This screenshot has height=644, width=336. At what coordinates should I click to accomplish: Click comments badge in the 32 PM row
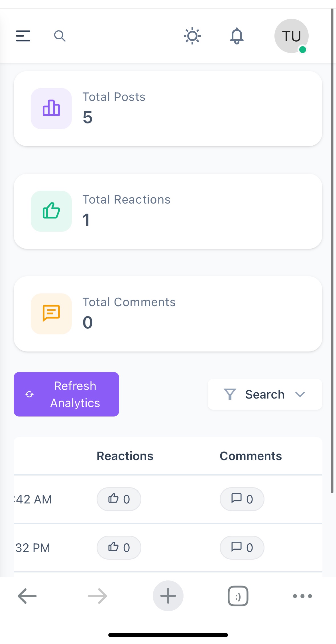point(242,547)
